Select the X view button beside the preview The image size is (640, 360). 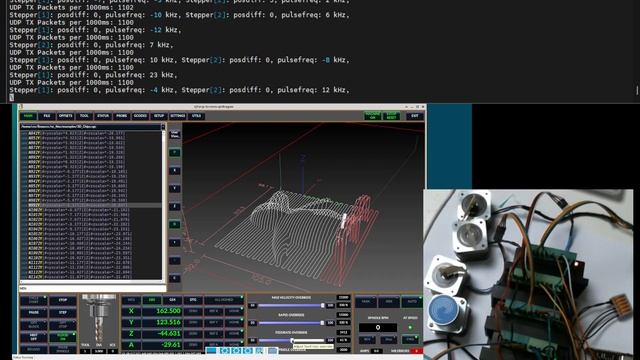coord(175,171)
